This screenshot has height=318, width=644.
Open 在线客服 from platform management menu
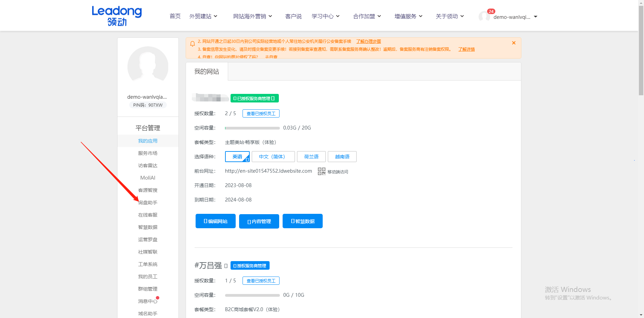pos(148,215)
